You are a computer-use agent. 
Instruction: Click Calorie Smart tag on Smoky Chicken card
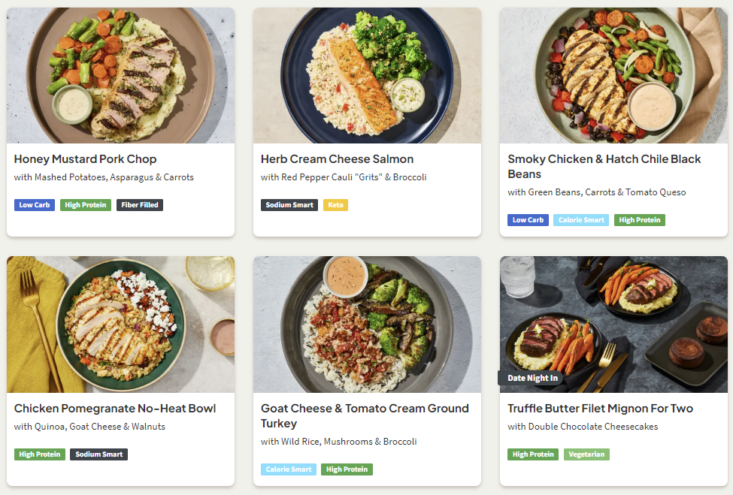click(x=581, y=220)
